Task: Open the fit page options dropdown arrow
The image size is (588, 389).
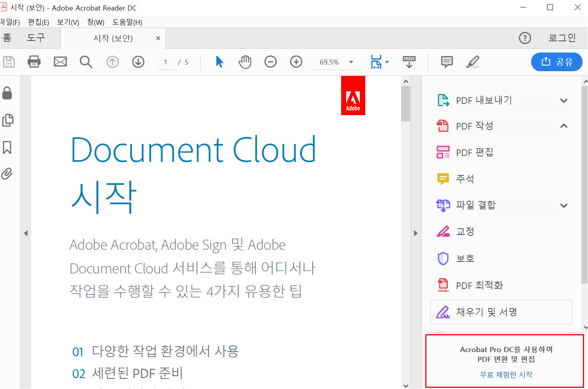Action: click(x=387, y=62)
